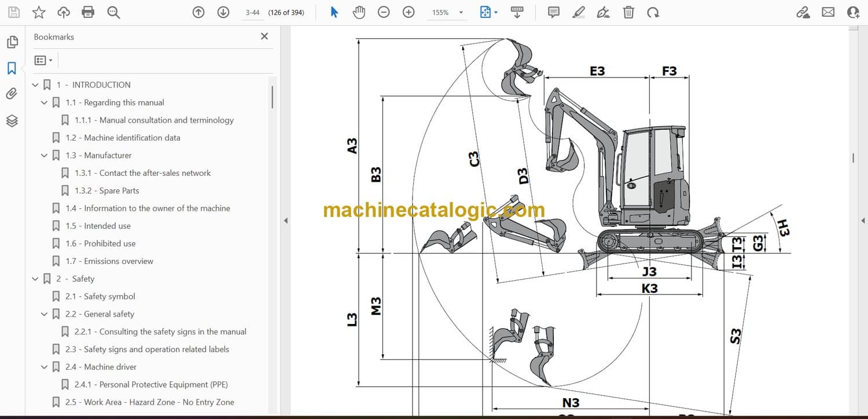Select the Sign/draw pen tool
868x419 pixels.
click(x=604, y=12)
